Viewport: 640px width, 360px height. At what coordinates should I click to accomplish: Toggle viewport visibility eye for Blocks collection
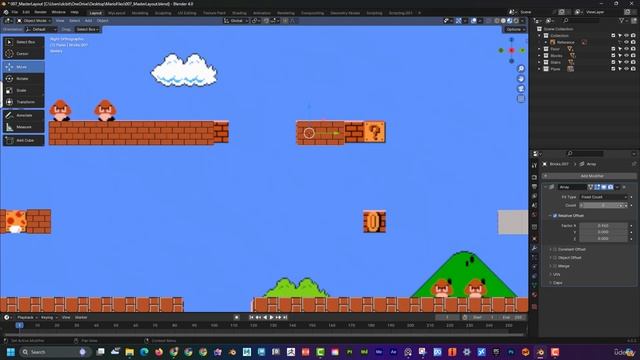[x=627, y=56]
